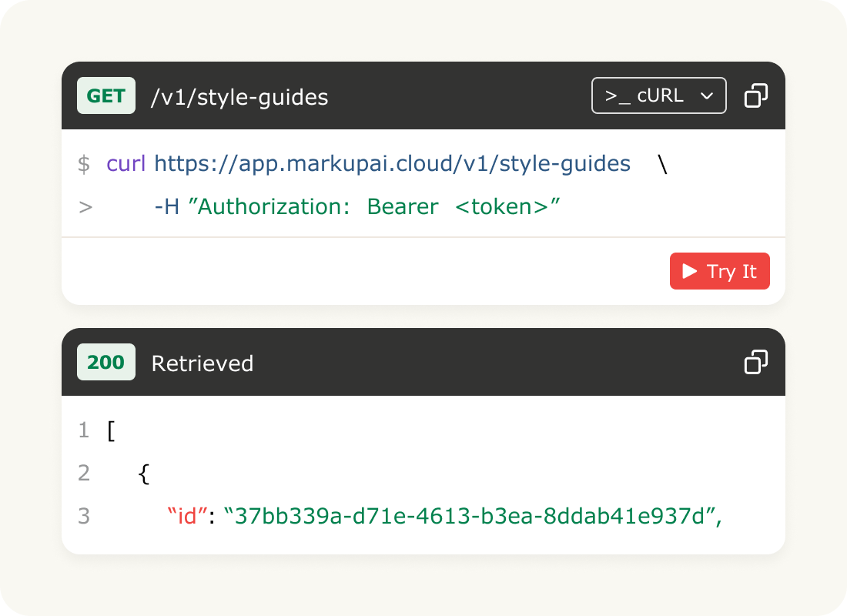This screenshot has width=847, height=616.
Task: Click the GET method badge
Action: point(106,95)
